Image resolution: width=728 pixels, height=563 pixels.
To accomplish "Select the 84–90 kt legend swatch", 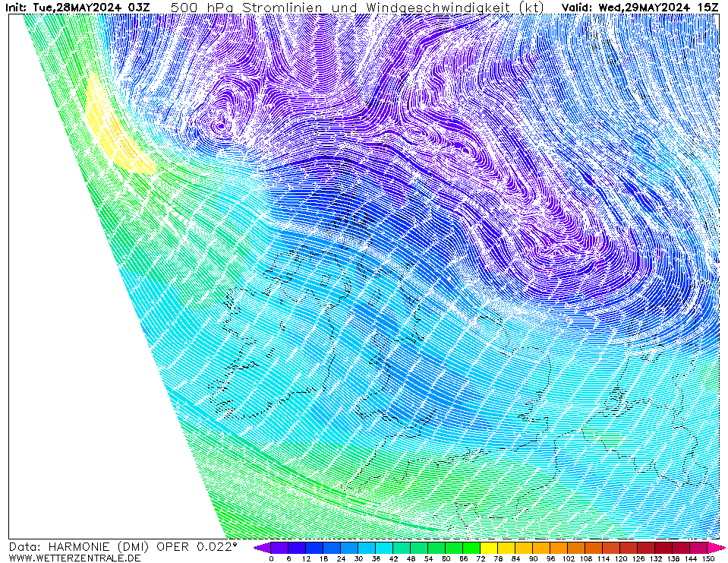I will click(525, 548).
